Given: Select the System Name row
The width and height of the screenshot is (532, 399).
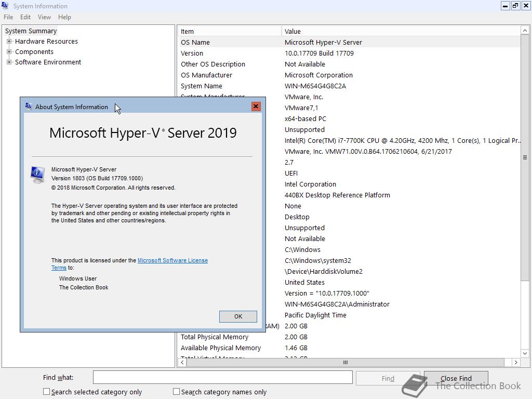Looking at the screenshot, I should click(x=349, y=86).
